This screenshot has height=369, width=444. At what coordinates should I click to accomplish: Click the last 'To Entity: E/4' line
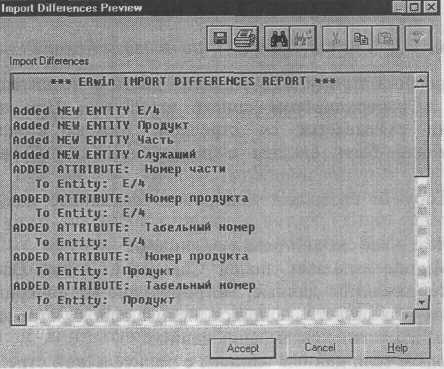click(x=90, y=242)
